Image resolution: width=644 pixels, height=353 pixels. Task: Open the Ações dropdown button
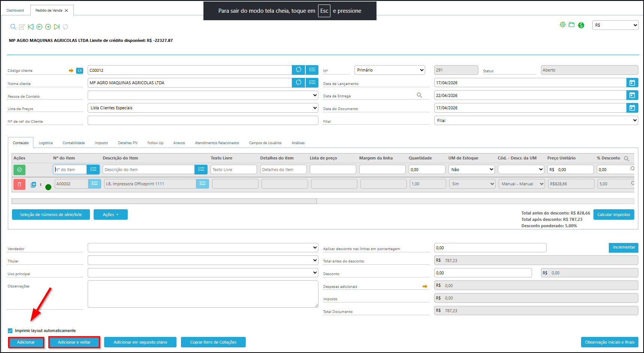point(111,214)
